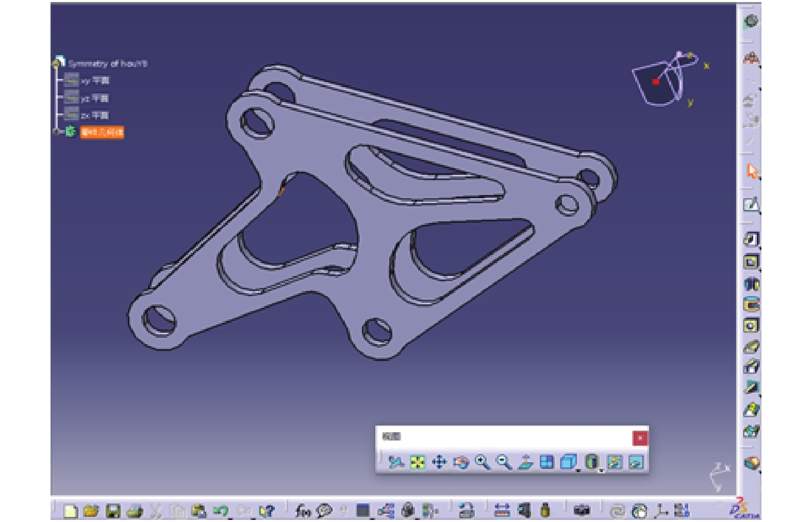The image size is (812, 522).
Task: Open the Formula (f(x)) tool
Action: pos(303,511)
